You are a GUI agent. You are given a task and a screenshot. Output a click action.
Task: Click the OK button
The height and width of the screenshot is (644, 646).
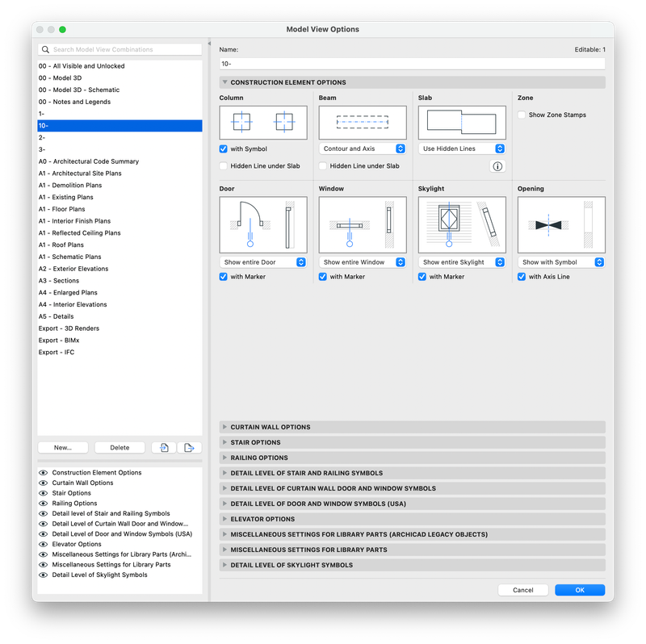(580, 590)
